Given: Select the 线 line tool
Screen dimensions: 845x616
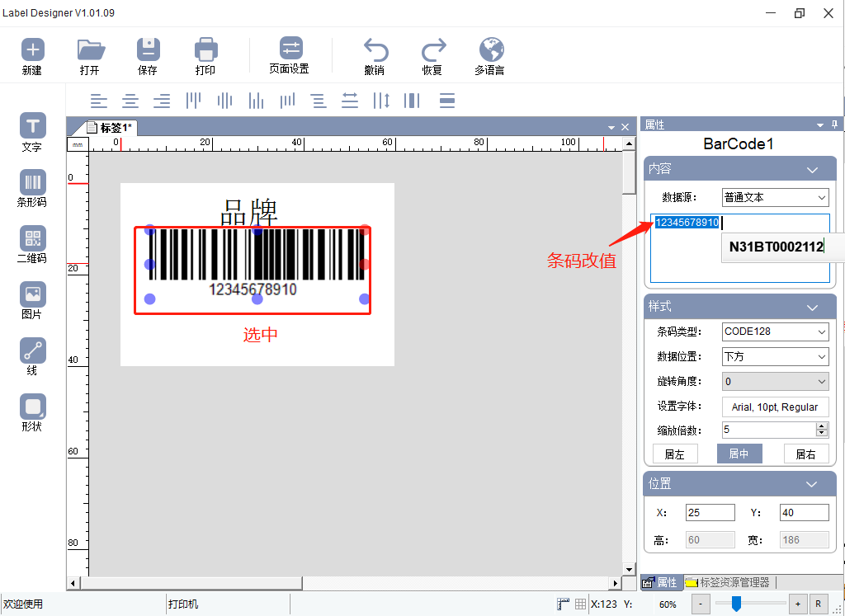Looking at the screenshot, I should point(32,350).
